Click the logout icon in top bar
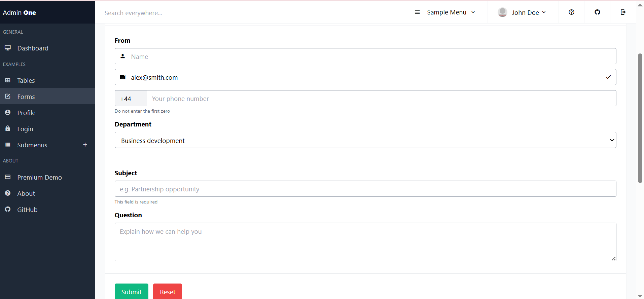This screenshot has width=644, height=299. click(623, 12)
